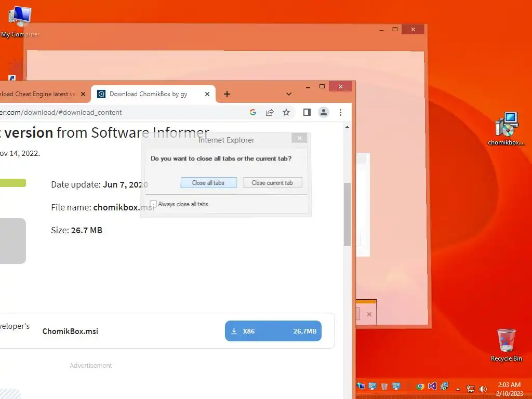Open the Chrome profile avatar menu
Viewport: 532px width, 399px height.
[324, 112]
